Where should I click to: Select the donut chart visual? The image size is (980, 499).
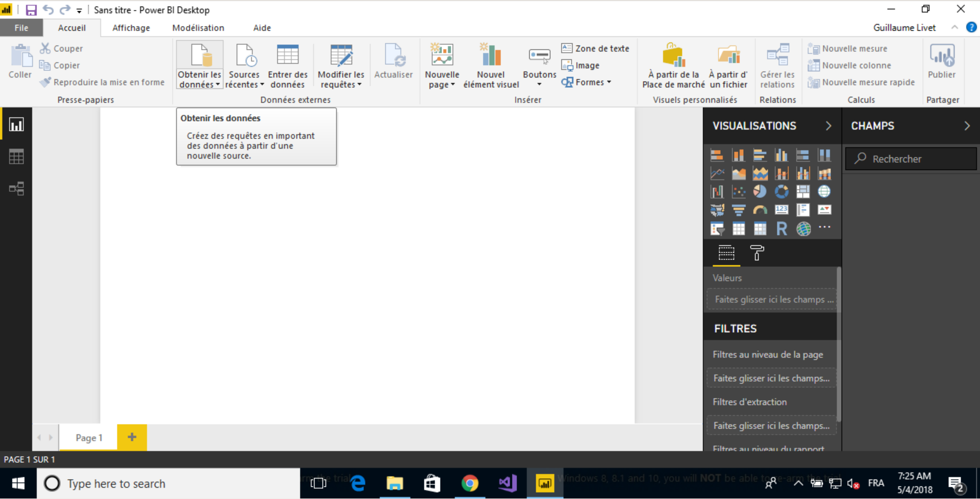coord(781,192)
